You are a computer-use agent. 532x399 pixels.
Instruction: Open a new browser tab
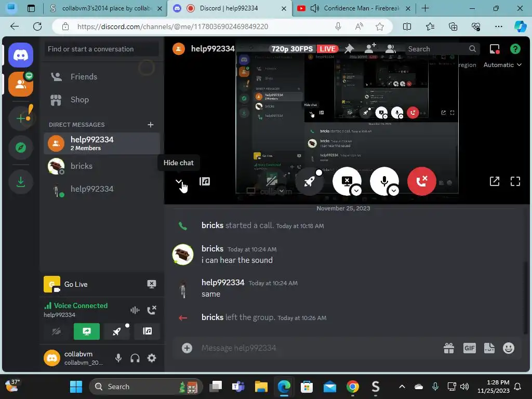[x=425, y=8]
